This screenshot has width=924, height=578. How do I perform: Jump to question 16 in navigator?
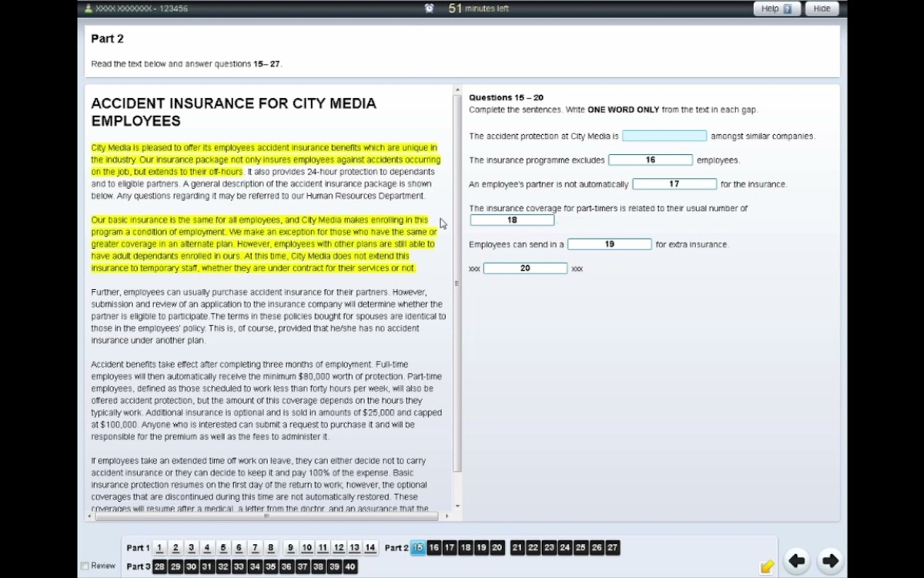[x=434, y=548]
